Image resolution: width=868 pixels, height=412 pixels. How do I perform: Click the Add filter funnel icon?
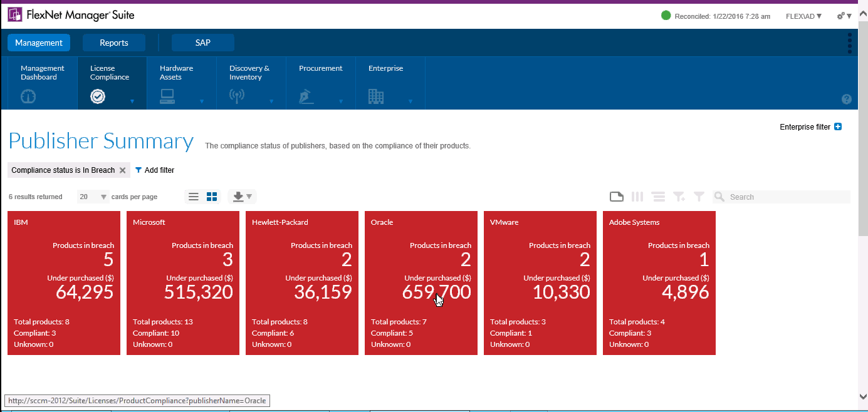[139, 170]
